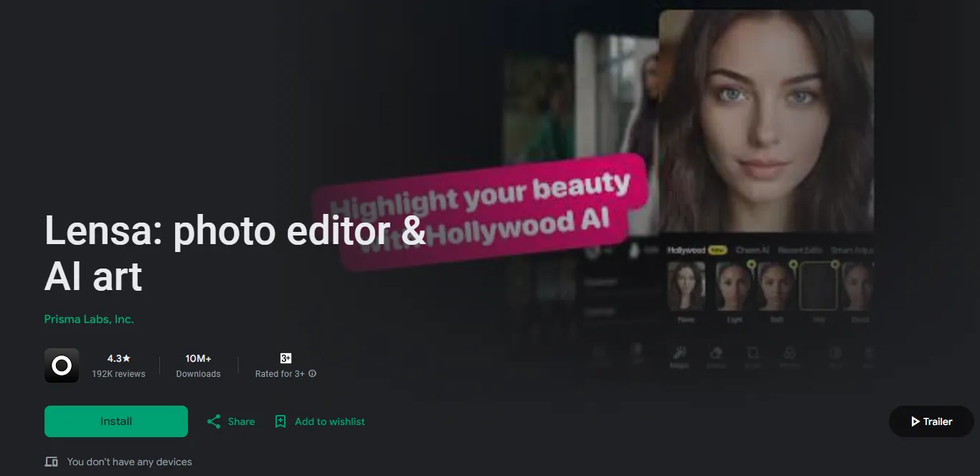Click the bookmark icon beside Add to wishlist

point(281,421)
